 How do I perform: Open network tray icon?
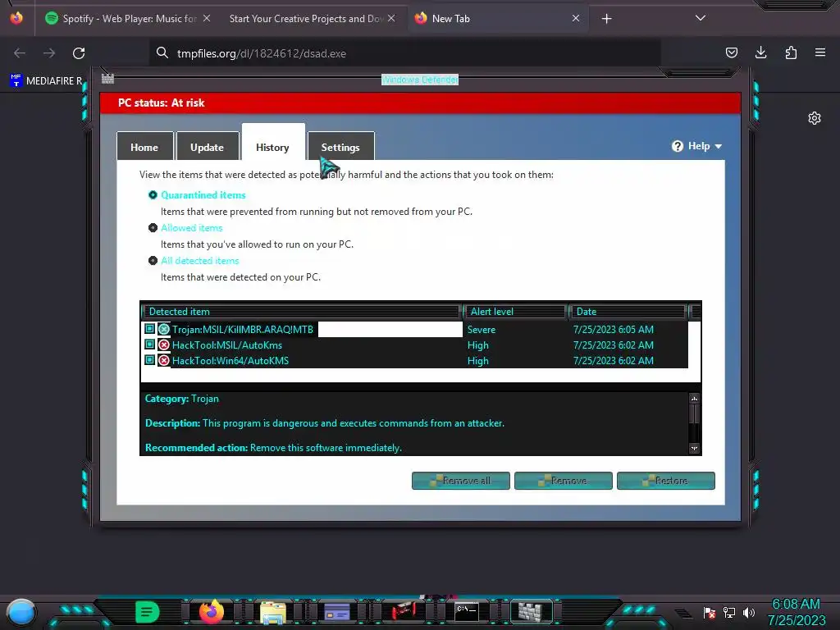pos(729,612)
